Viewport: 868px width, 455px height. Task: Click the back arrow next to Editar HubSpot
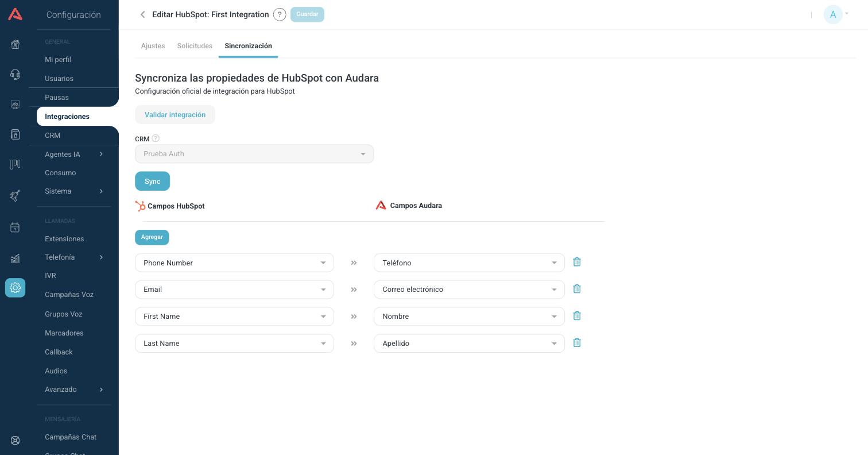[x=142, y=14]
